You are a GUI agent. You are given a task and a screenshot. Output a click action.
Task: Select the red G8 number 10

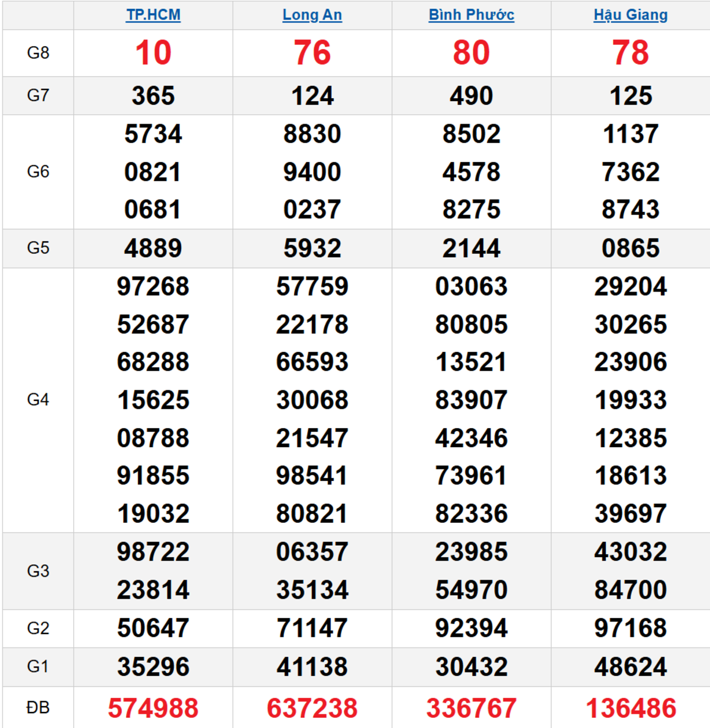[153, 53]
